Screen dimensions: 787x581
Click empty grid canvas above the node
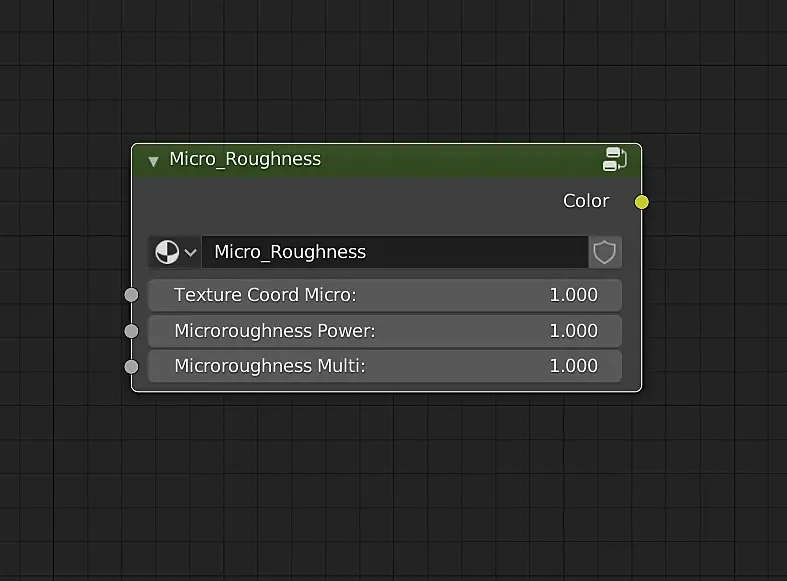coord(390,70)
